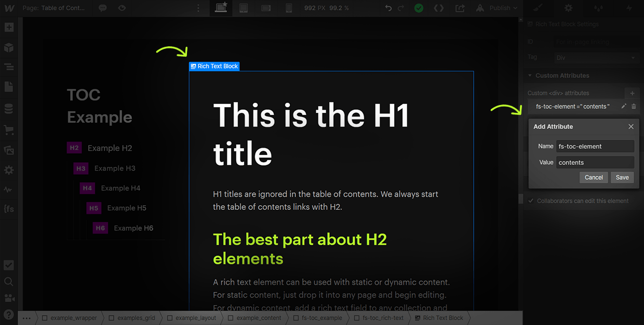Click the attribute Value input field
Viewport: 644px width, 325px height.
click(x=595, y=162)
